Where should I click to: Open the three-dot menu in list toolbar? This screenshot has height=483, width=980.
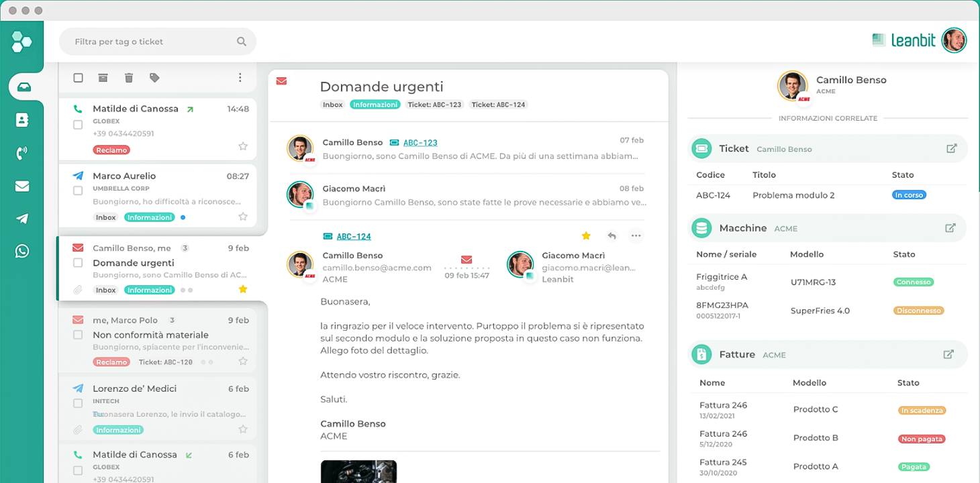pos(240,78)
